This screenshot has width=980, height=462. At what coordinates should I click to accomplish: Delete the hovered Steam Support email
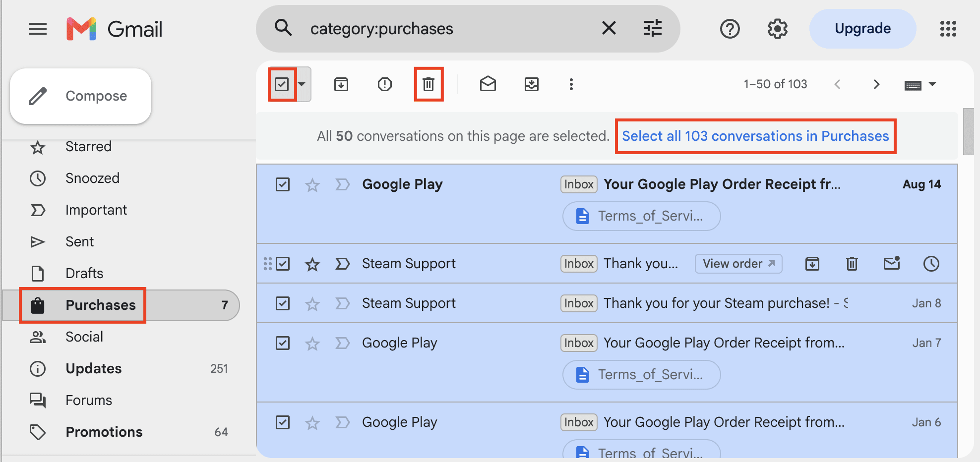pyautogui.click(x=852, y=264)
